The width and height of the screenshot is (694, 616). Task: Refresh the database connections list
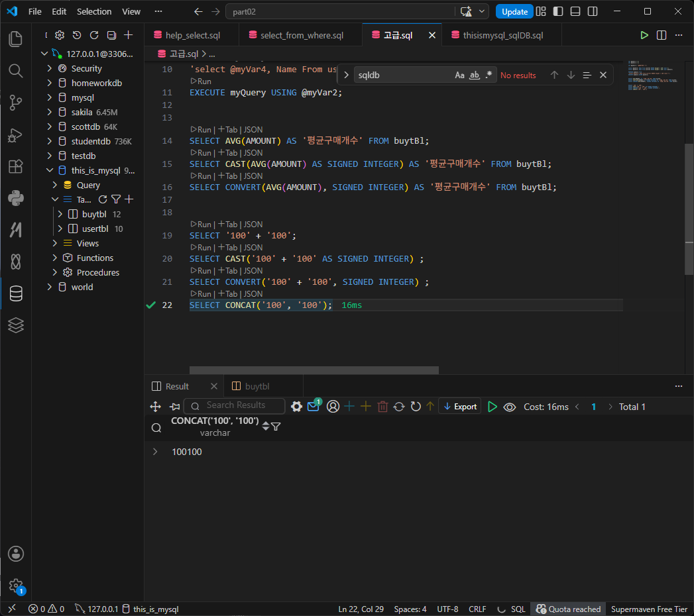tap(94, 35)
